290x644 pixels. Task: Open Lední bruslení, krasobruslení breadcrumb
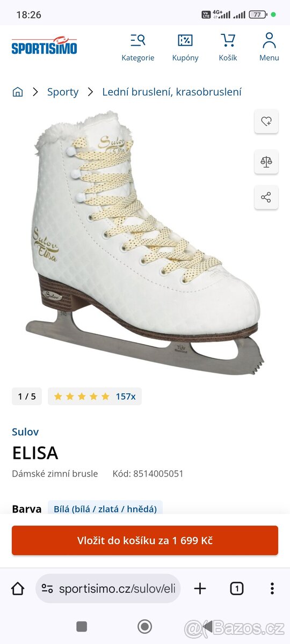(x=172, y=92)
